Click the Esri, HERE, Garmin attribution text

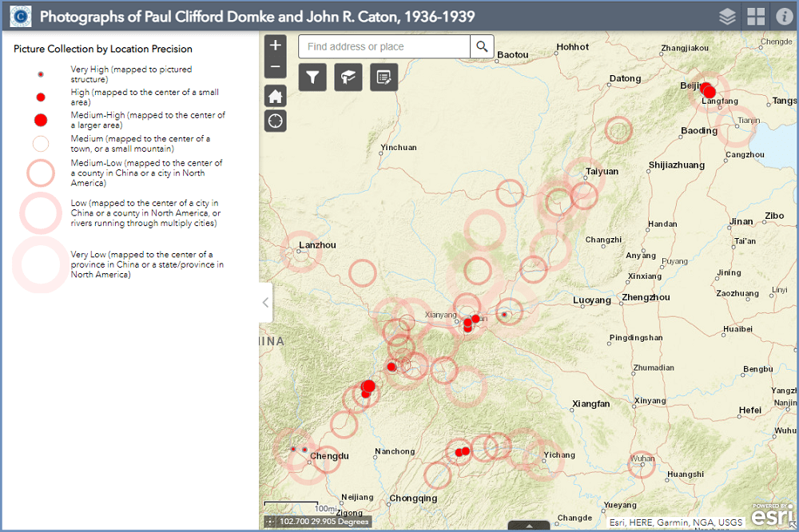676,522
